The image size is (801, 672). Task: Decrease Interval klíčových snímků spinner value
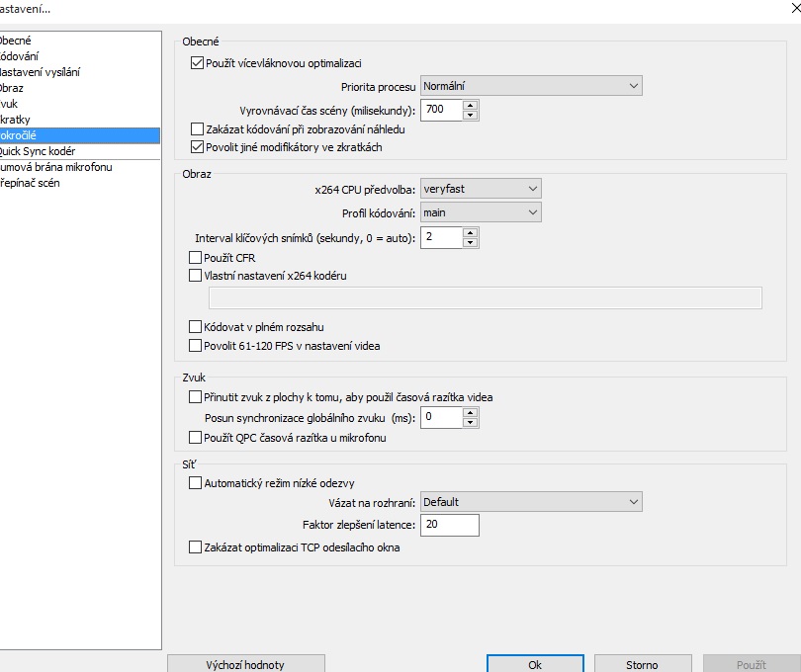pos(471,242)
